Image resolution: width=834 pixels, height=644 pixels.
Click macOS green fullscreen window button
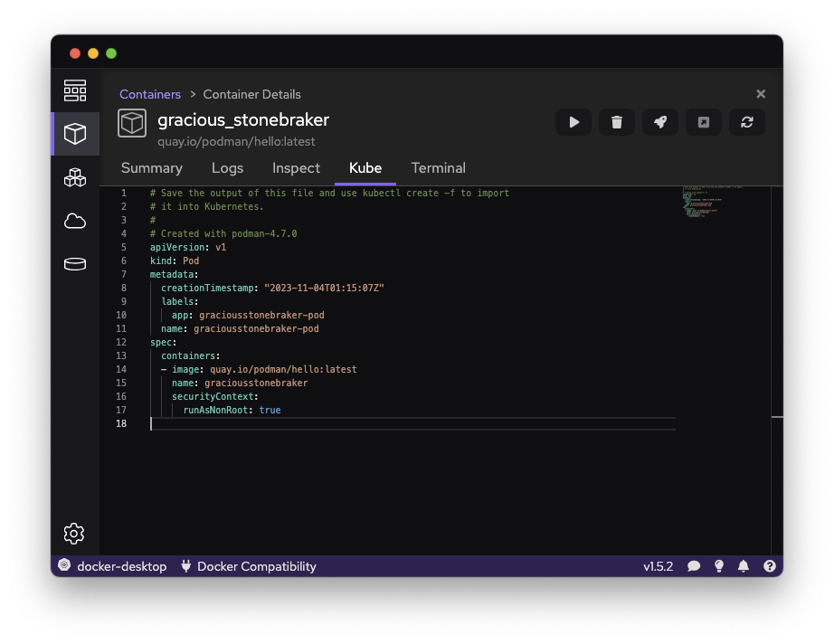tap(111, 53)
